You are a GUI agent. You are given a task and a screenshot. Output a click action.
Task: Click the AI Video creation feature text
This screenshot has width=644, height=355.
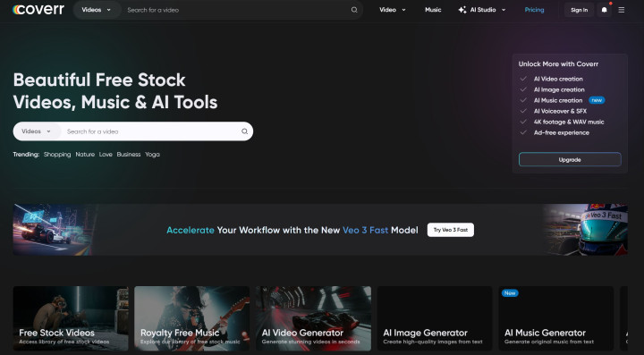(x=558, y=79)
